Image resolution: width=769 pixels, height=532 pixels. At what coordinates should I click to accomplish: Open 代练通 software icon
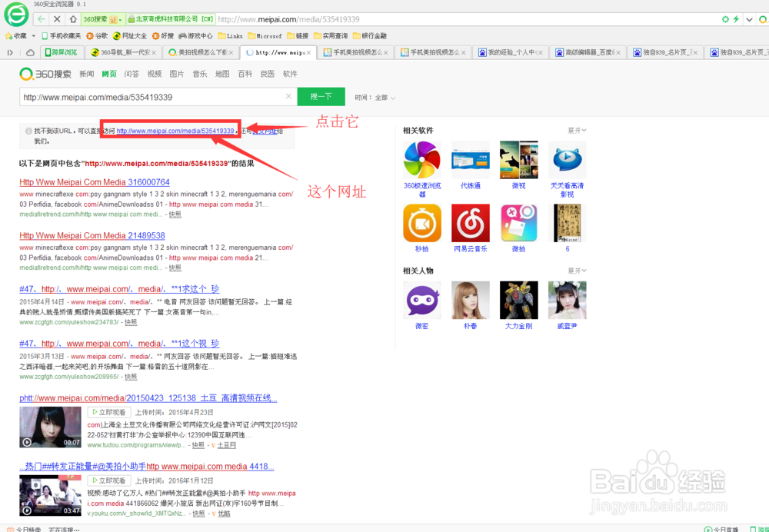pyautogui.click(x=471, y=160)
